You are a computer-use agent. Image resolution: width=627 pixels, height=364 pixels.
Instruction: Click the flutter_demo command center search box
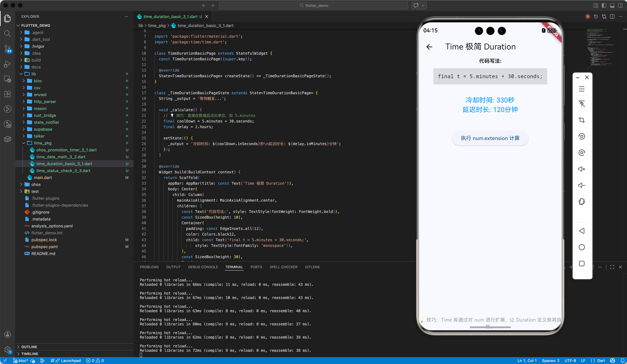313,5
